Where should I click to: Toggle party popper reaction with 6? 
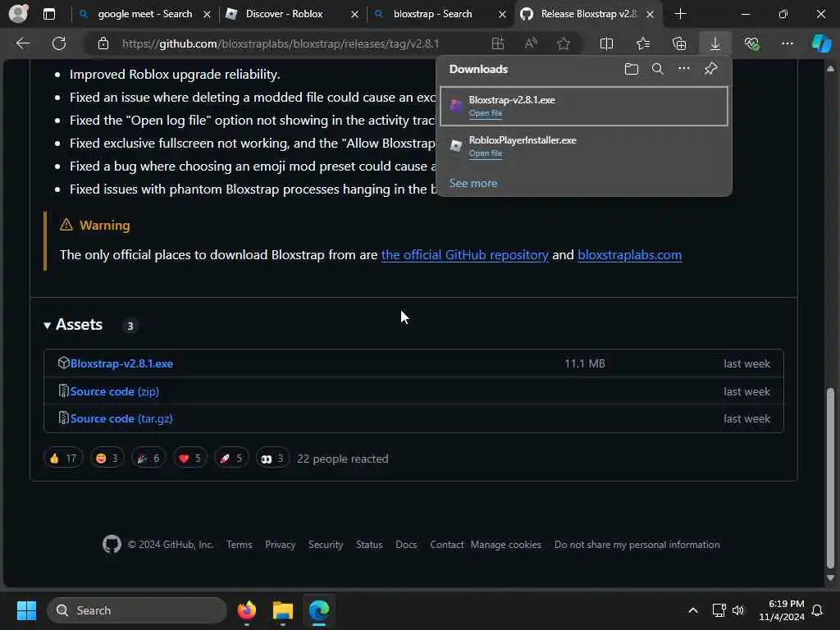[x=148, y=458]
